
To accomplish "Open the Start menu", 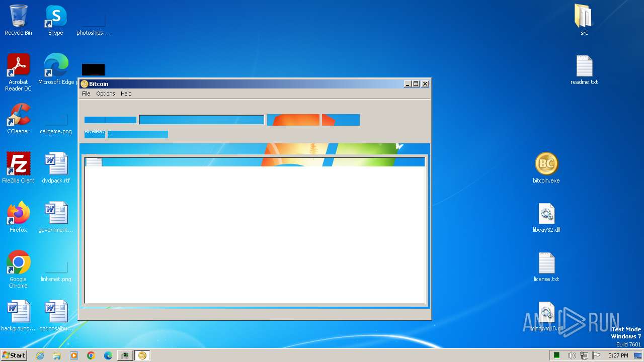I will (x=14, y=355).
